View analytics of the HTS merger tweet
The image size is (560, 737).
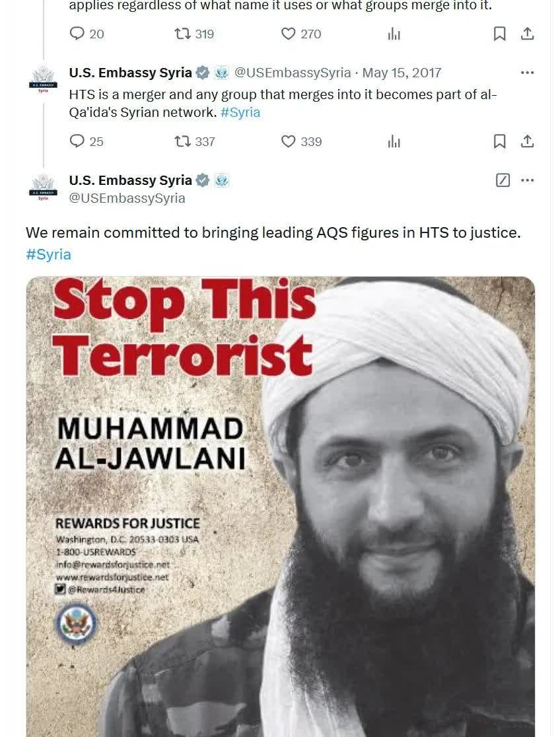pos(394,141)
